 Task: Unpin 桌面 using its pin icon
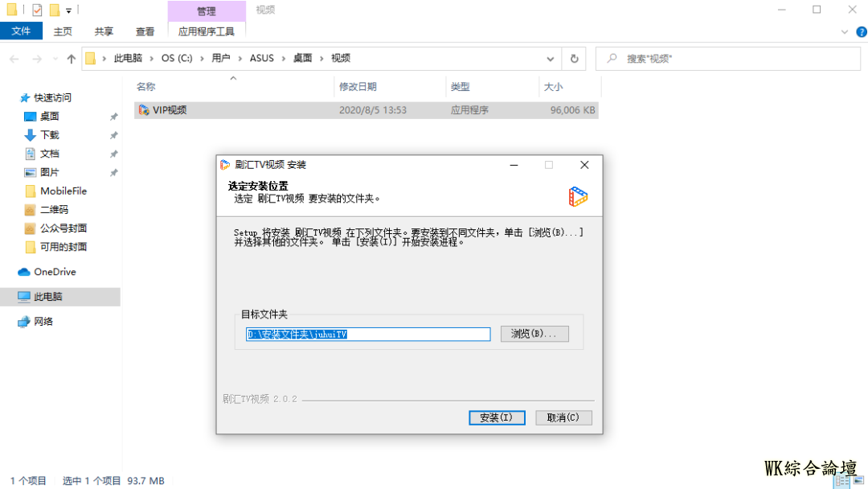pyautogui.click(x=113, y=117)
